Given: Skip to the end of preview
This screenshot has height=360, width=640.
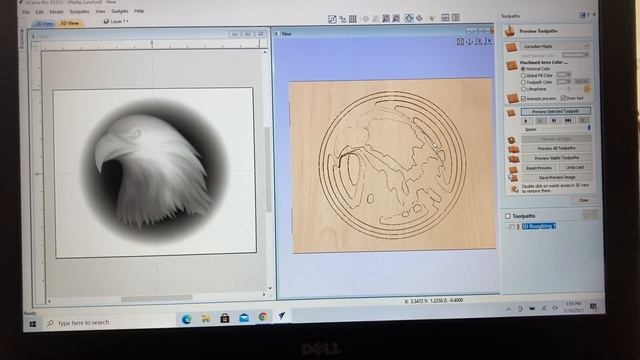Looking at the screenshot, I should (568, 121).
